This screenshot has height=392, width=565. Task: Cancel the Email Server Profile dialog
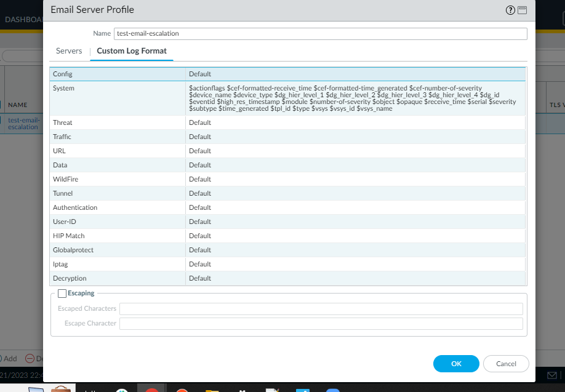click(x=506, y=364)
